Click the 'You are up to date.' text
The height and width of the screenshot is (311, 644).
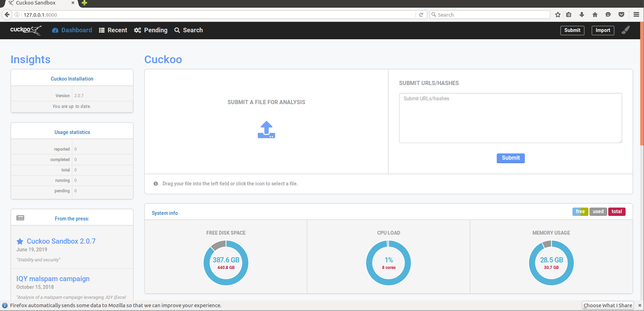pos(72,107)
